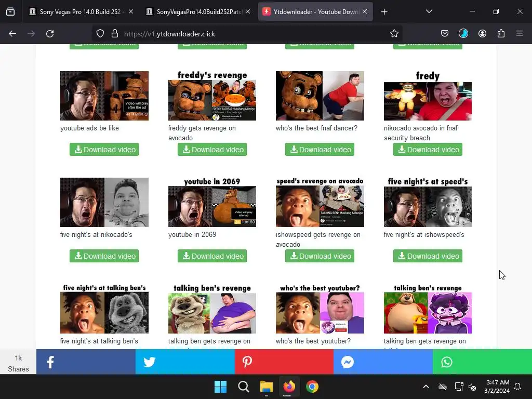The height and width of the screenshot is (399, 532).
Task: Reload the page with the refresh icon
Action: point(50,34)
